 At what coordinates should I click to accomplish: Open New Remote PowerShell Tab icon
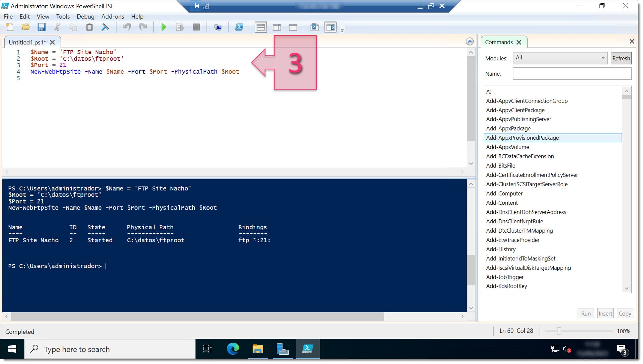(217, 27)
